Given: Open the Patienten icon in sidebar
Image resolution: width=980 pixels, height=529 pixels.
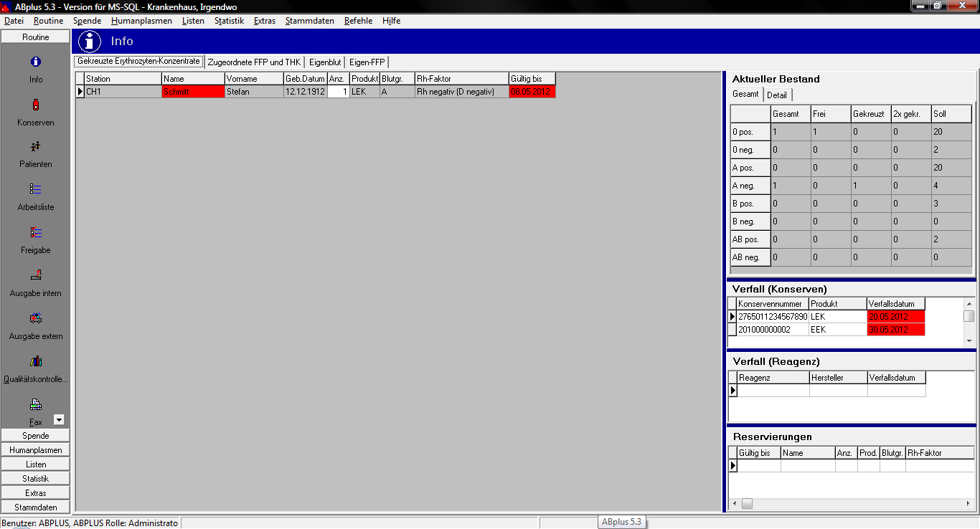Looking at the screenshot, I should click(36, 147).
